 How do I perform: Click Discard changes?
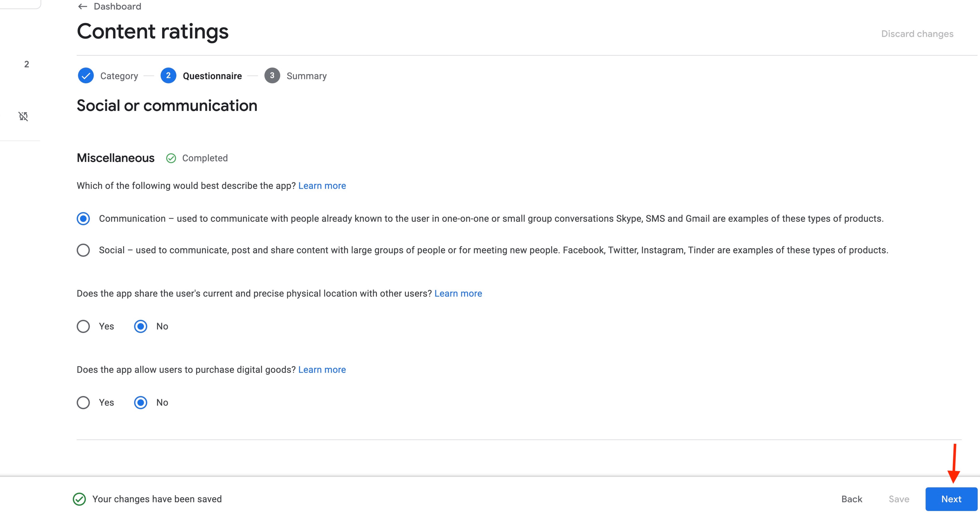click(917, 34)
